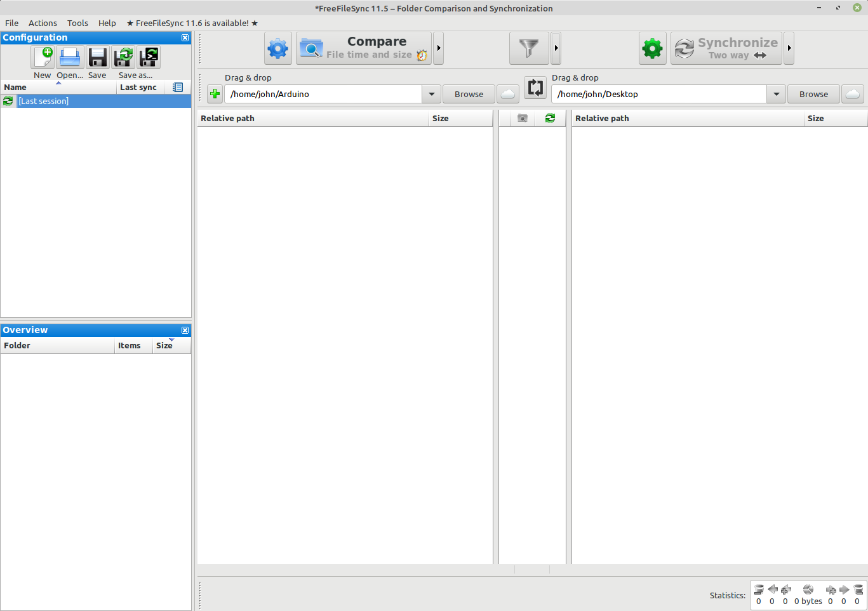Image resolution: width=868 pixels, height=611 pixels.
Task: Add a folder pair with green plus
Action: point(215,94)
